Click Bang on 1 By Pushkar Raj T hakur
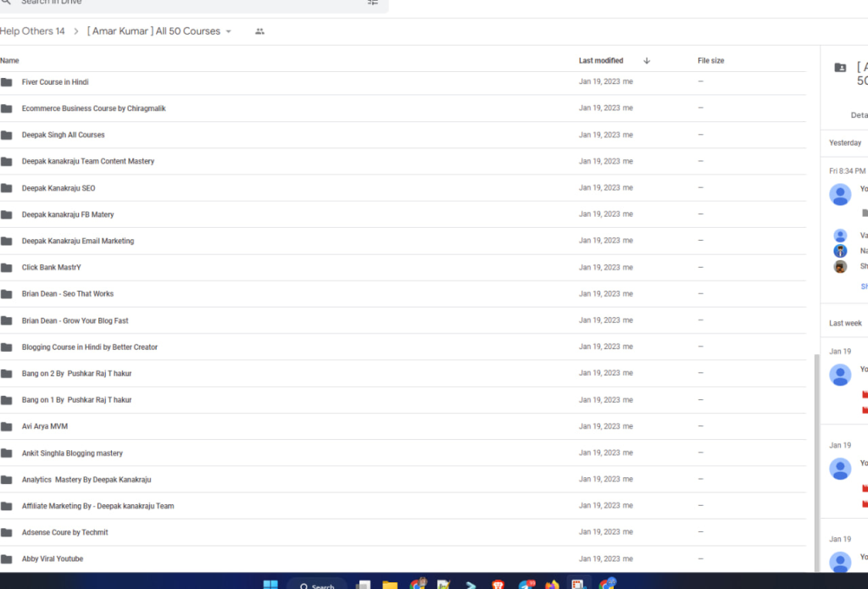This screenshot has width=868, height=589. click(x=76, y=400)
